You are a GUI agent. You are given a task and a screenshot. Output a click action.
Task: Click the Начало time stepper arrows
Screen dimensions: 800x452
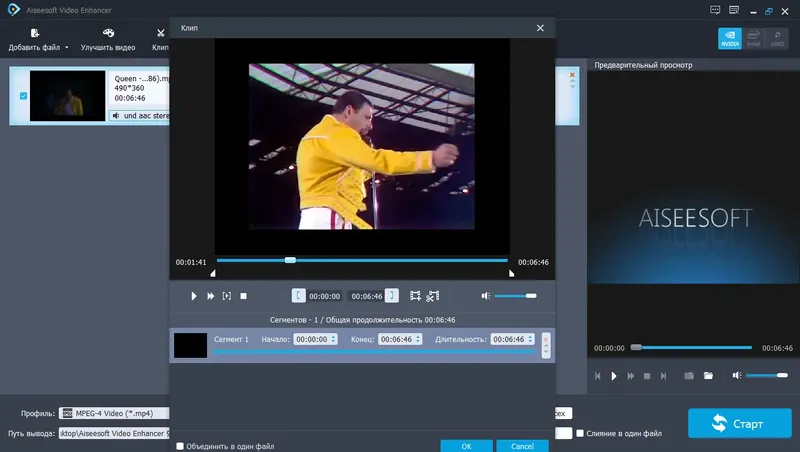point(334,339)
